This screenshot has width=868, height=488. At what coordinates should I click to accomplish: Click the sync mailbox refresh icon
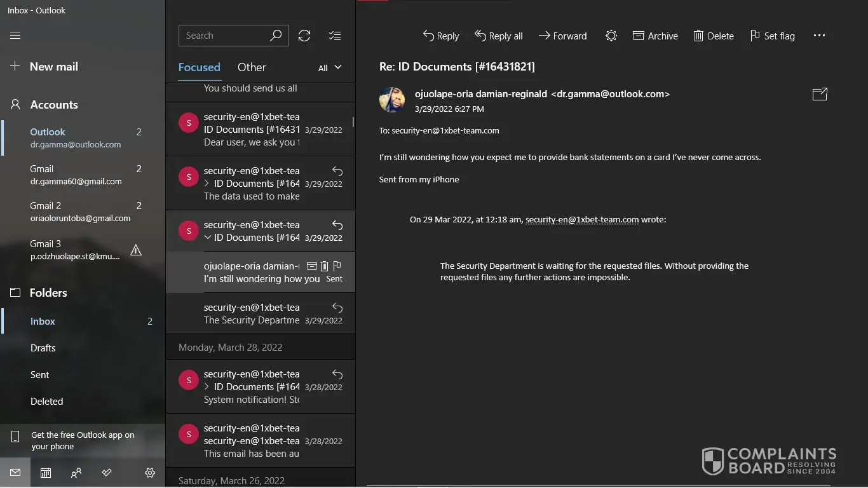pyautogui.click(x=304, y=36)
